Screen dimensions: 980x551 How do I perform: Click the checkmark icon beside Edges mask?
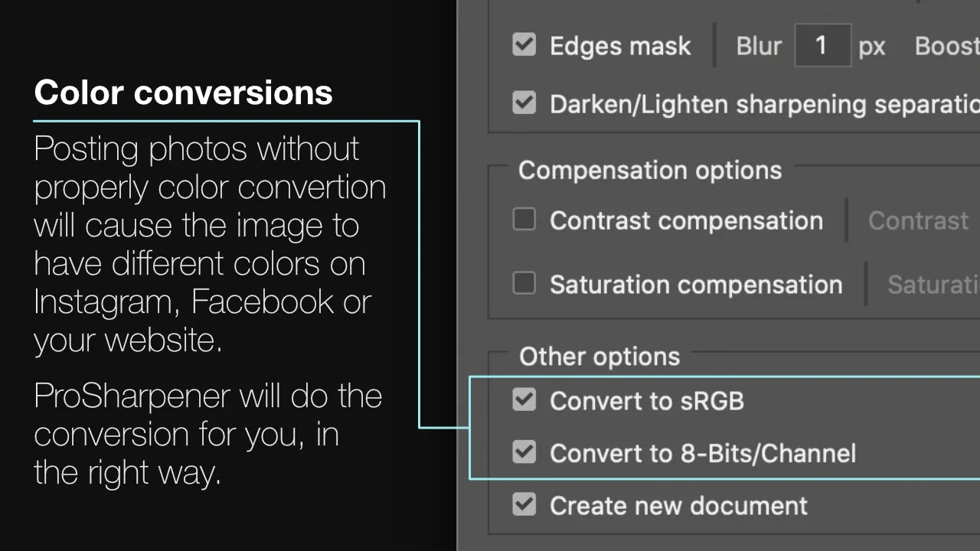pos(524,45)
